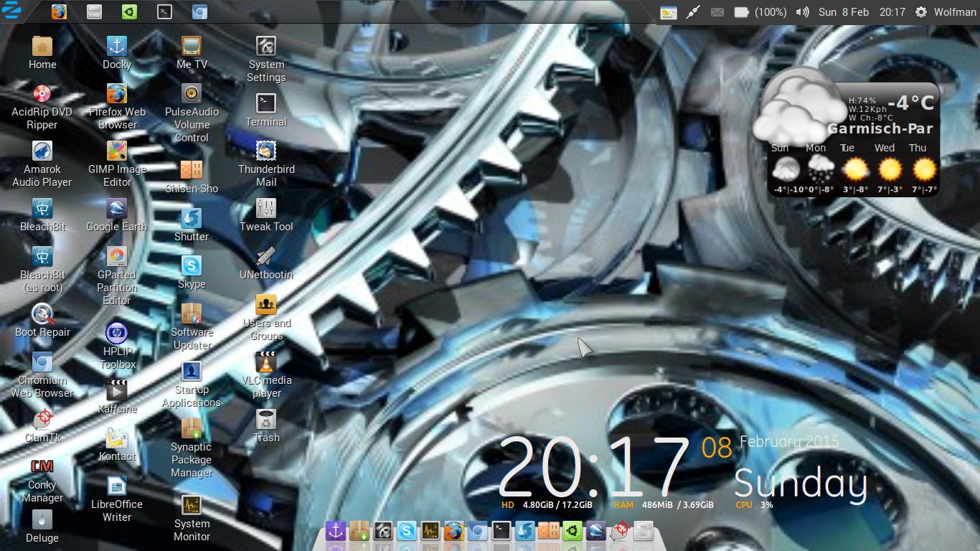Open Terminal from the top panel launcher
Screen dimensions: 980x551
[x=164, y=11]
